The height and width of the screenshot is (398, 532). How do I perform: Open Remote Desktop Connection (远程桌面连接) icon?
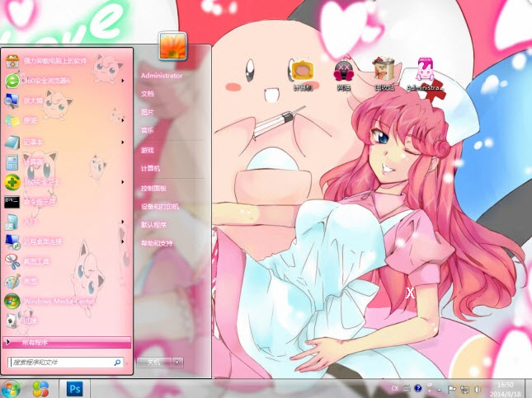[12, 241]
